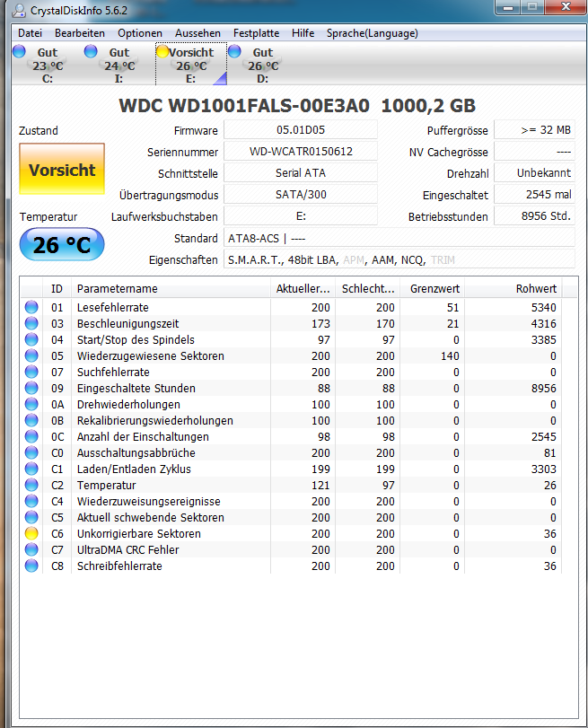The image size is (588, 728).
Task: Click raw value 4316 of Beschleunigungszeit
Action: (x=543, y=324)
